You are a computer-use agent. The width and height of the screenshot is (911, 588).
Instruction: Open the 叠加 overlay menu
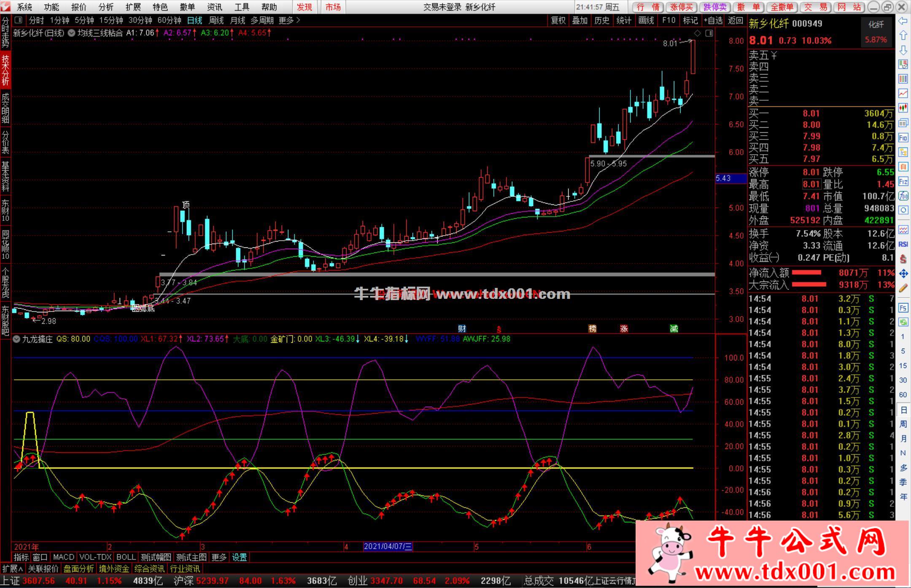[x=580, y=20]
